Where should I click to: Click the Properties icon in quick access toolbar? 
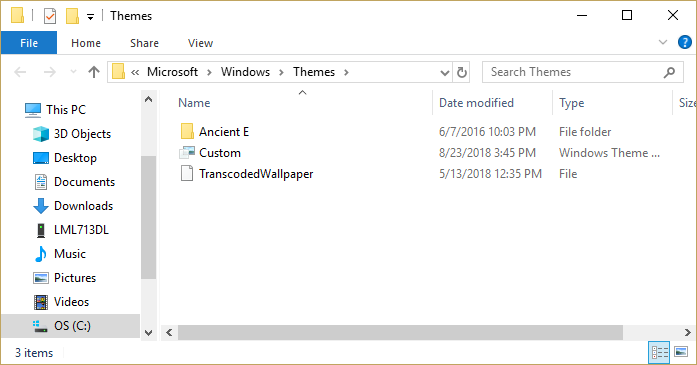point(50,16)
